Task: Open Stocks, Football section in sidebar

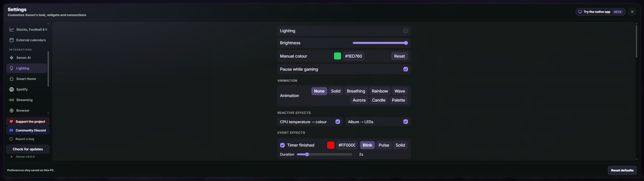Action: point(27,29)
